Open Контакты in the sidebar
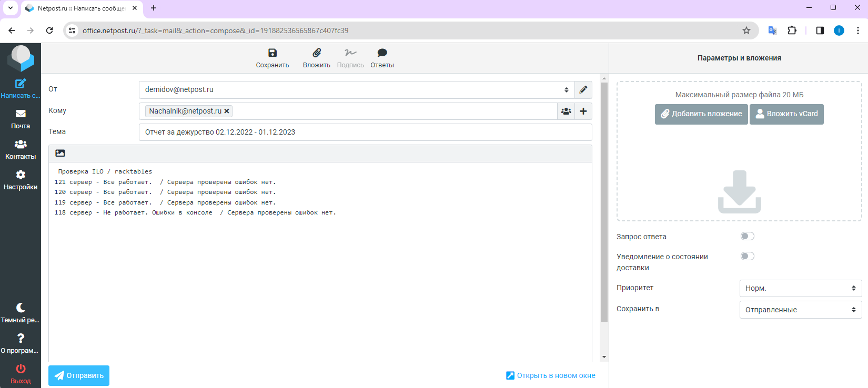 pos(21,149)
